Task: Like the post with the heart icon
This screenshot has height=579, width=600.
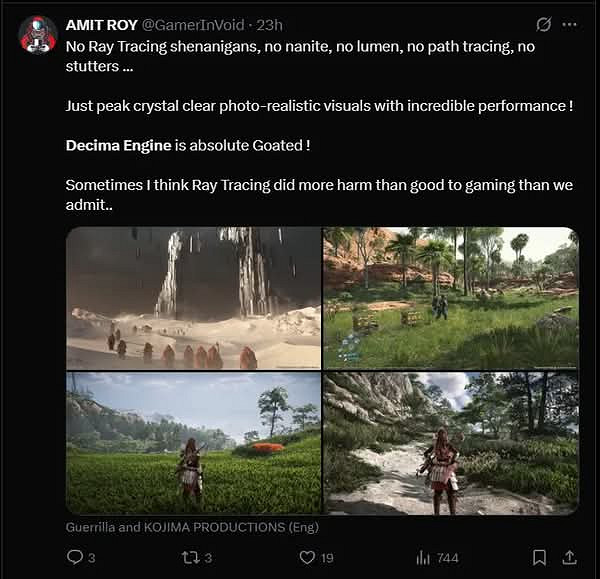Action: tap(308, 557)
